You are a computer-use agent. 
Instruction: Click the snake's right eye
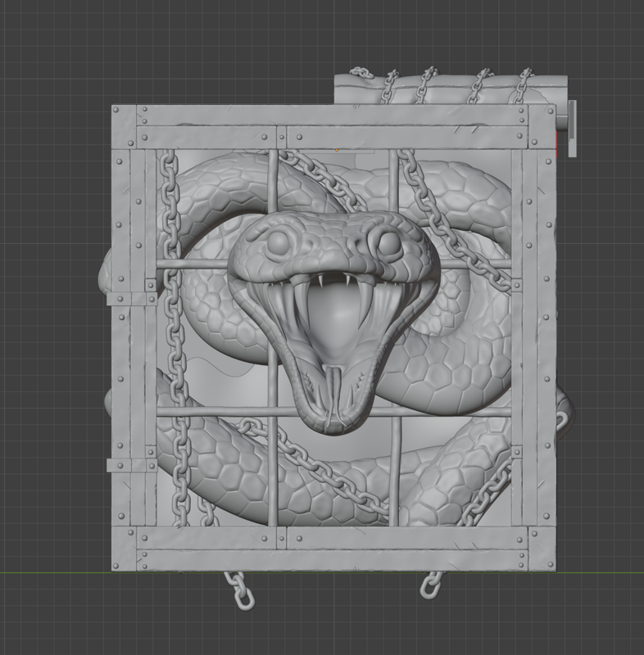point(389,243)
